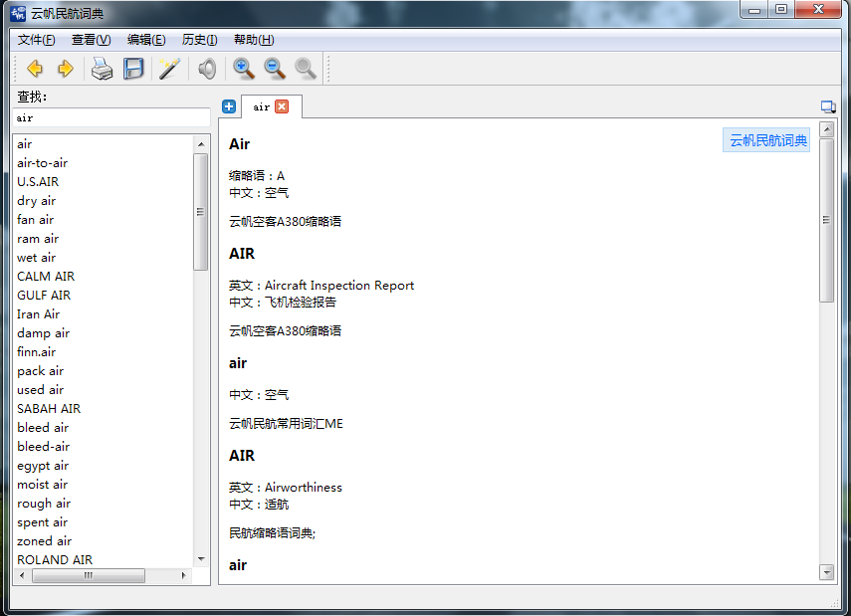Screen dimensions: 851x616
Task: Click word list scrollbar up arrow
Action: coord(201,144)
